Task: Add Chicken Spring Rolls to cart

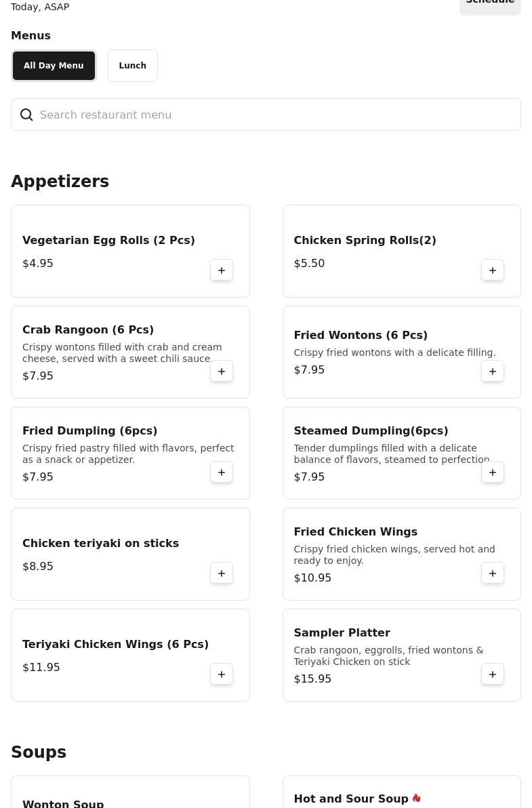Action: click(x=493, y=270)
